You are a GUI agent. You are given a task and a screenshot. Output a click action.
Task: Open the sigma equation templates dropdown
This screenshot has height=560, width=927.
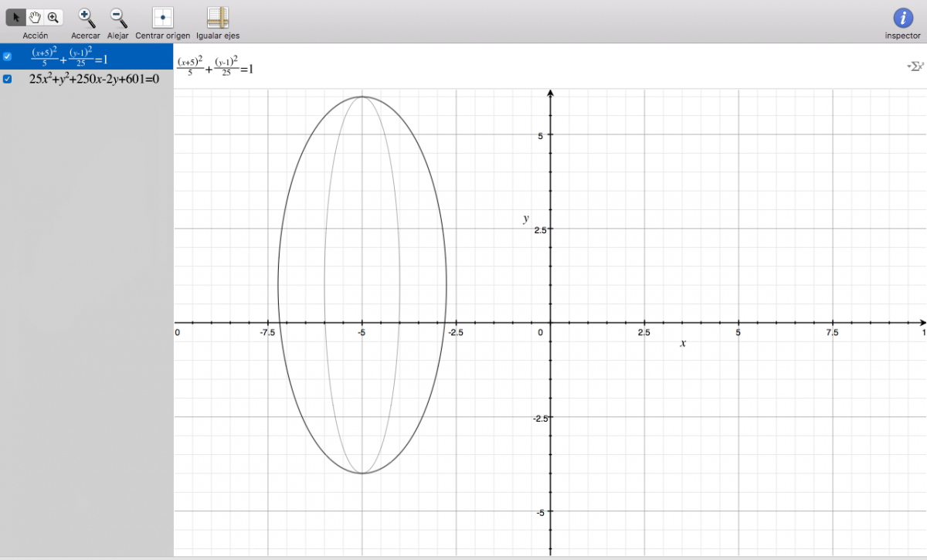coord(915,67)
